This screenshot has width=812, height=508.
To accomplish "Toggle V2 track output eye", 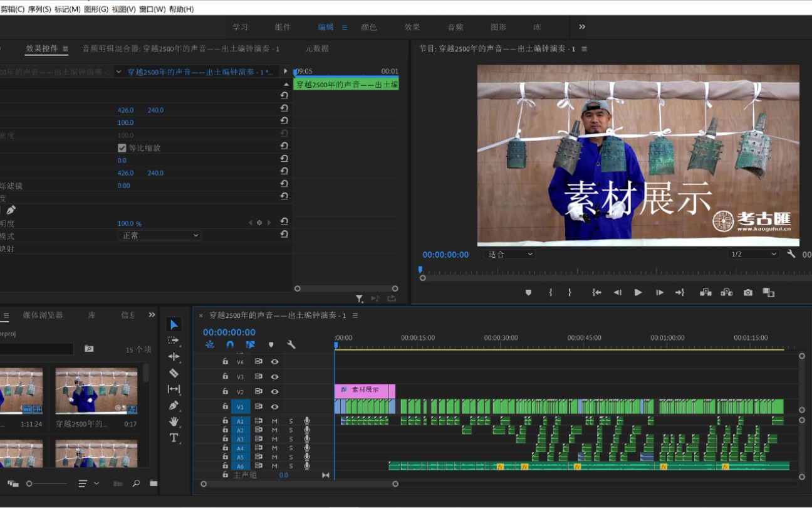I will 274,392.
